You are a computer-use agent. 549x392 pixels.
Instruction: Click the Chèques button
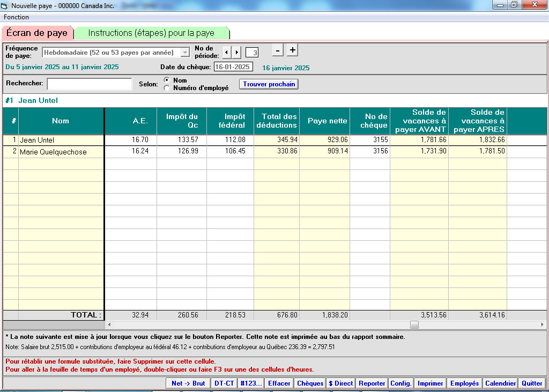pyautogui.click(x=310, y=383)
